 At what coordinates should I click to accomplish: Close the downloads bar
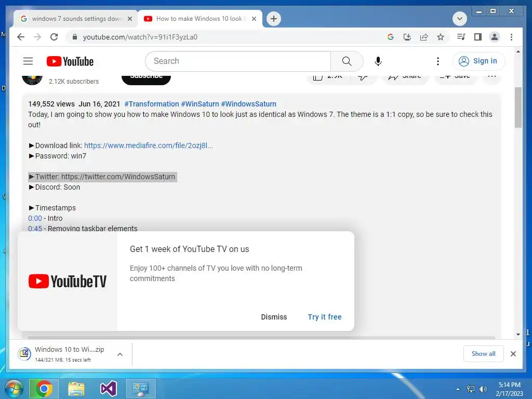click(513, 354)
